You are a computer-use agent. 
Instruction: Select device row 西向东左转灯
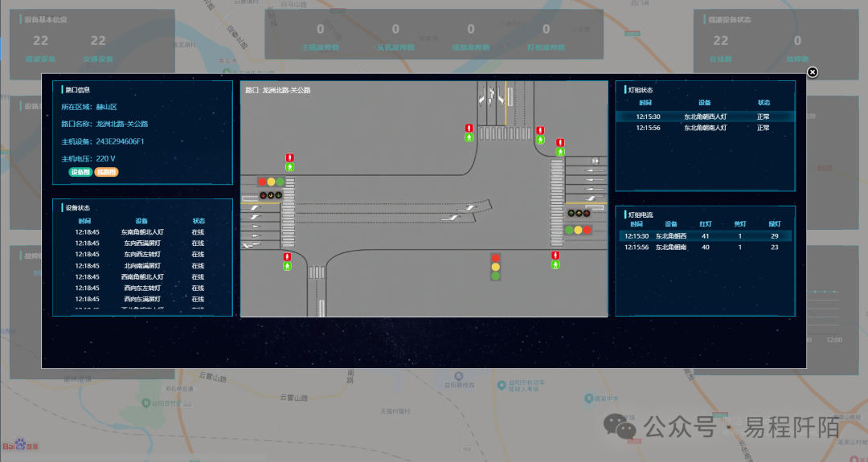click(142, 288)
